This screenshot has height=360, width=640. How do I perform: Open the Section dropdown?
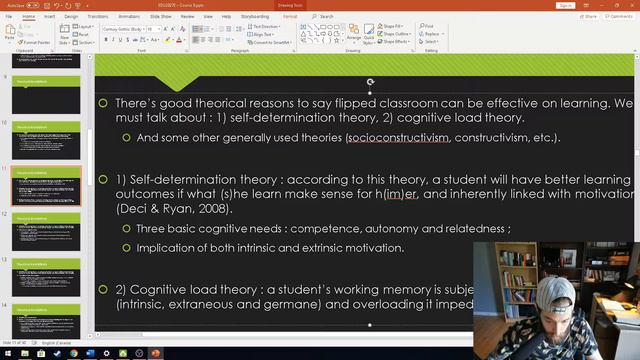tap(84, 42)
